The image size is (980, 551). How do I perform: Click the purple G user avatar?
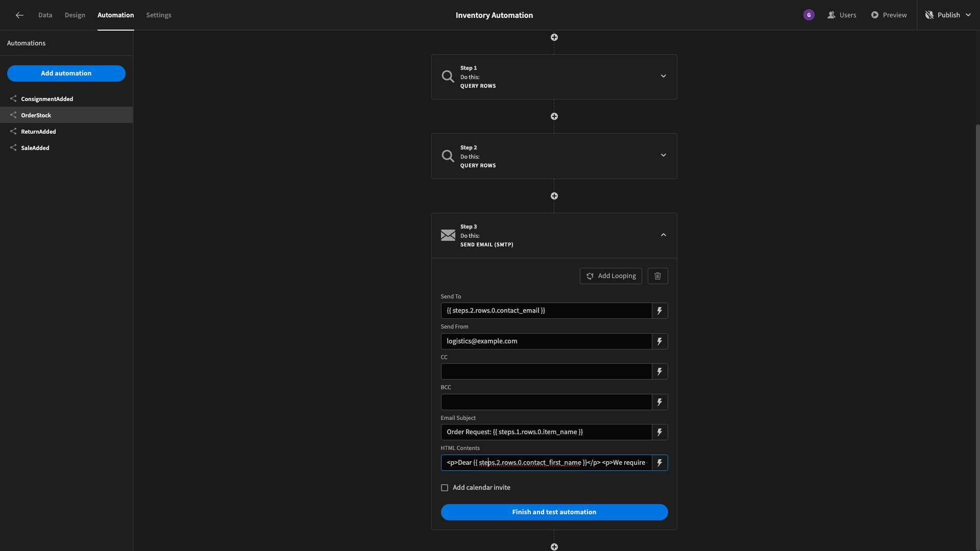coord(808,15)
